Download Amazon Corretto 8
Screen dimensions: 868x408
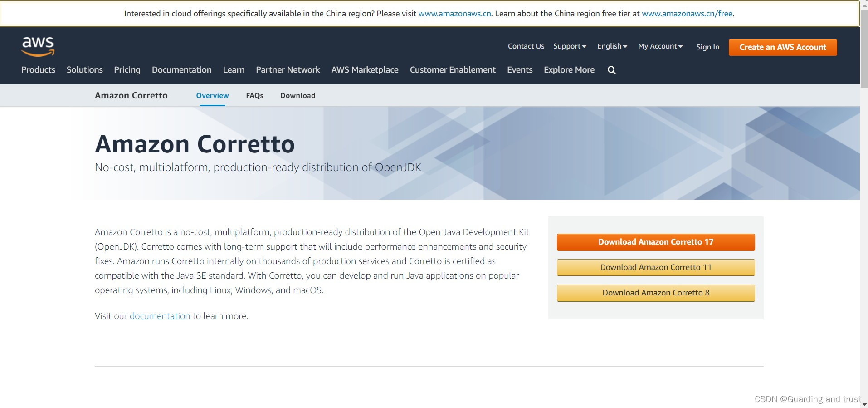[x=656, y=293]
